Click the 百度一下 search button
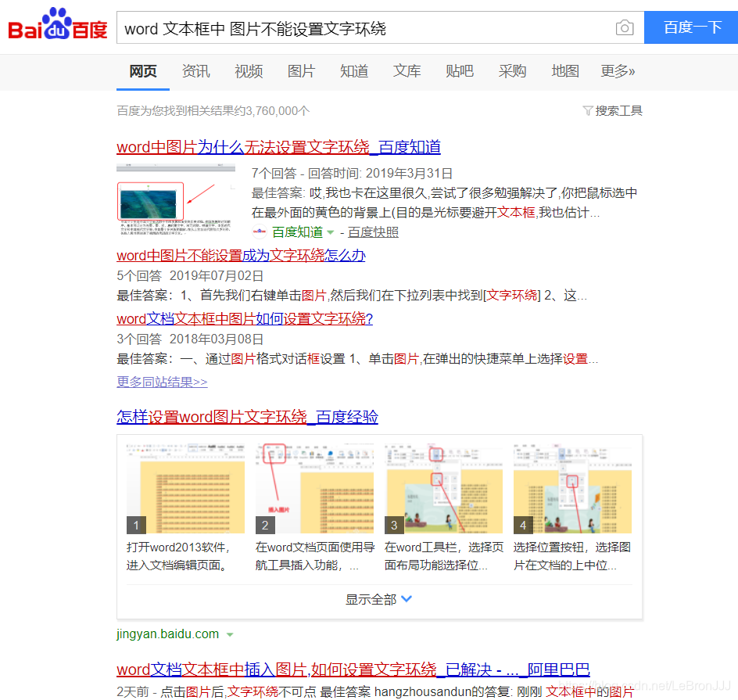Viewport: 738px width, 700px height. point(691,27)
